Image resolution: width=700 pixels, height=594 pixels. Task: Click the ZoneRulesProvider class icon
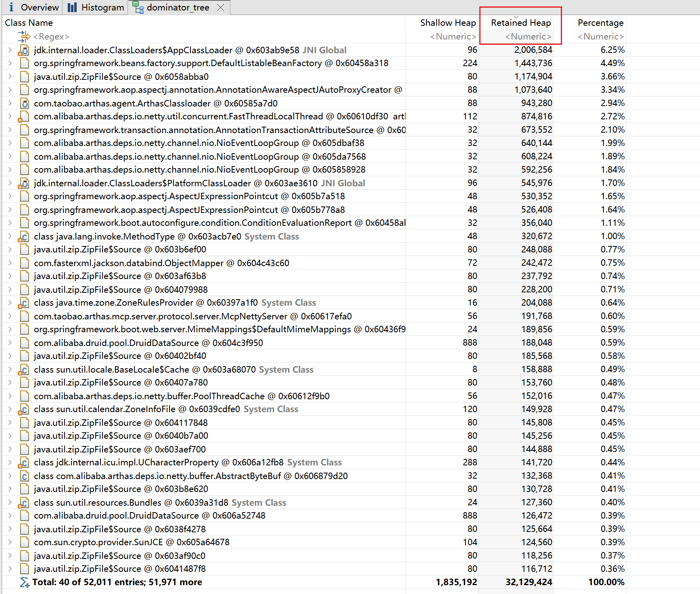point(24,303)
